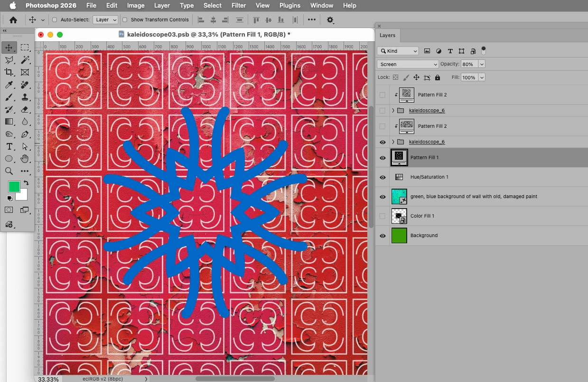Enable the Auto-Select checkbox
The width and height of the screenshot is (588, 382).
click(x=55, y=20)
